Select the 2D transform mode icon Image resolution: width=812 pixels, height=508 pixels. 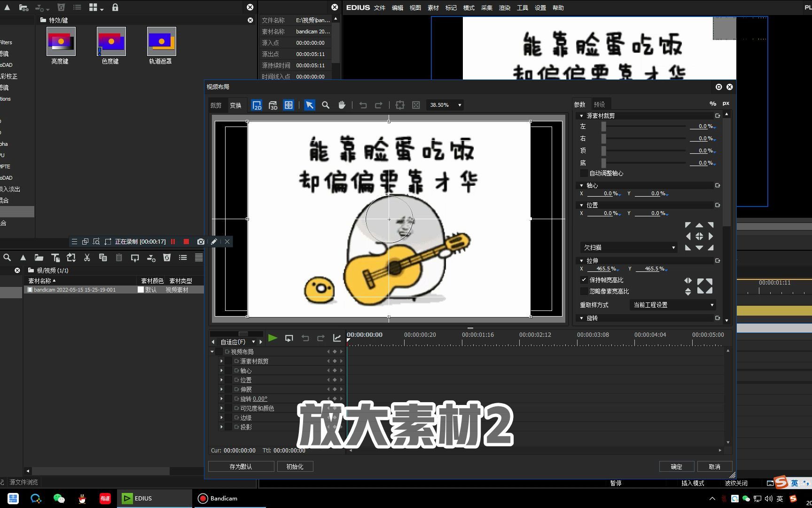257,105
